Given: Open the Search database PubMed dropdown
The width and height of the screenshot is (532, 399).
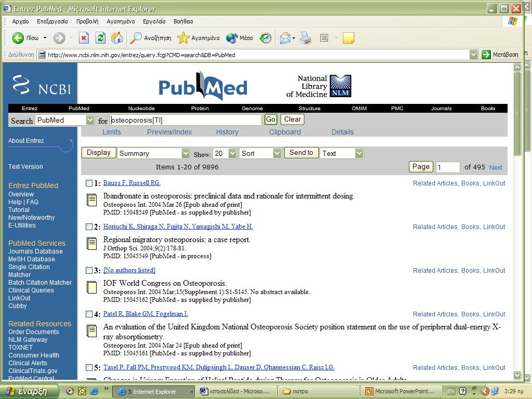Looking at the screenshot, I should (90, 120).
